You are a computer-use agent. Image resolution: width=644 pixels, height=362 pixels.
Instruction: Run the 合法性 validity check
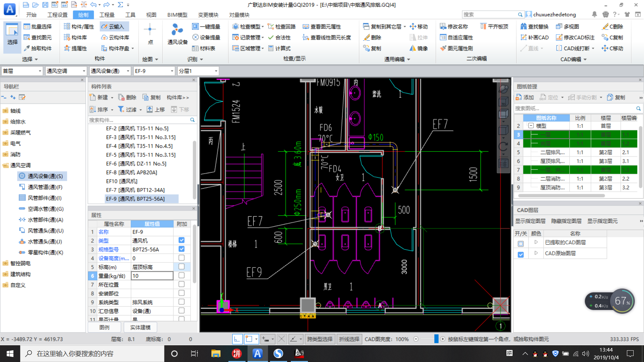279,38
